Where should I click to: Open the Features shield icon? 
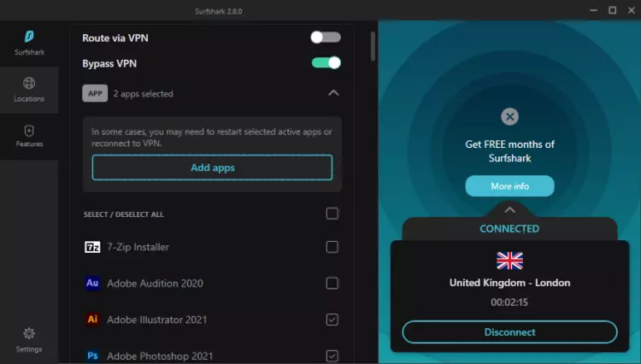(29, 131)
